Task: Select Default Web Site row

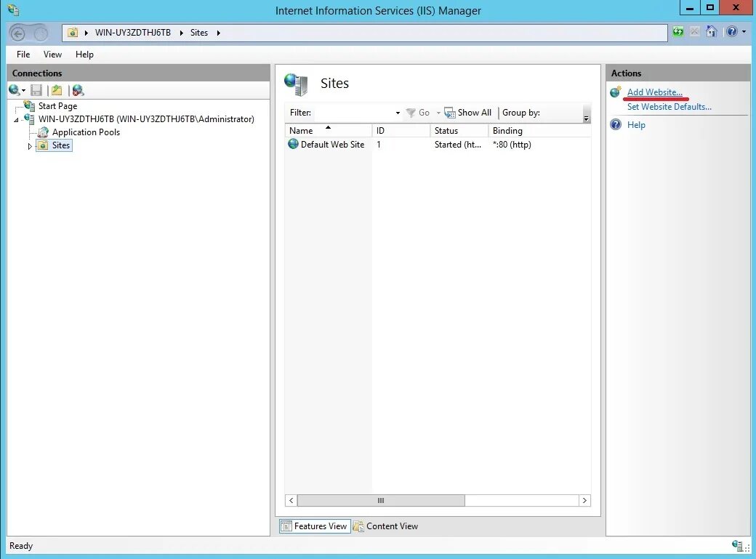Action: (x=438, y=144)
